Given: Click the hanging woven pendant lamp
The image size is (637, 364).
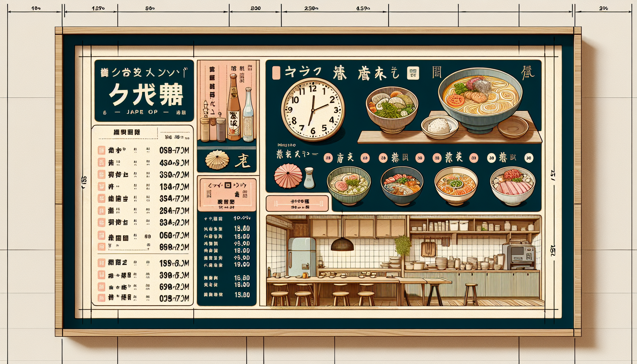Looking at the screenshot, I should point(342,244).
